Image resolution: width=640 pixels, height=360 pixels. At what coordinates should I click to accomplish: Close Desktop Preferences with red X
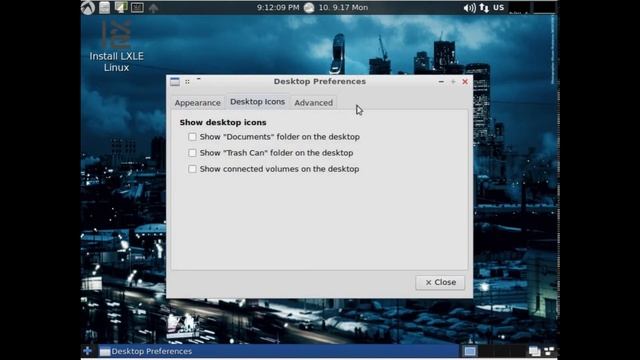(465, 82)
